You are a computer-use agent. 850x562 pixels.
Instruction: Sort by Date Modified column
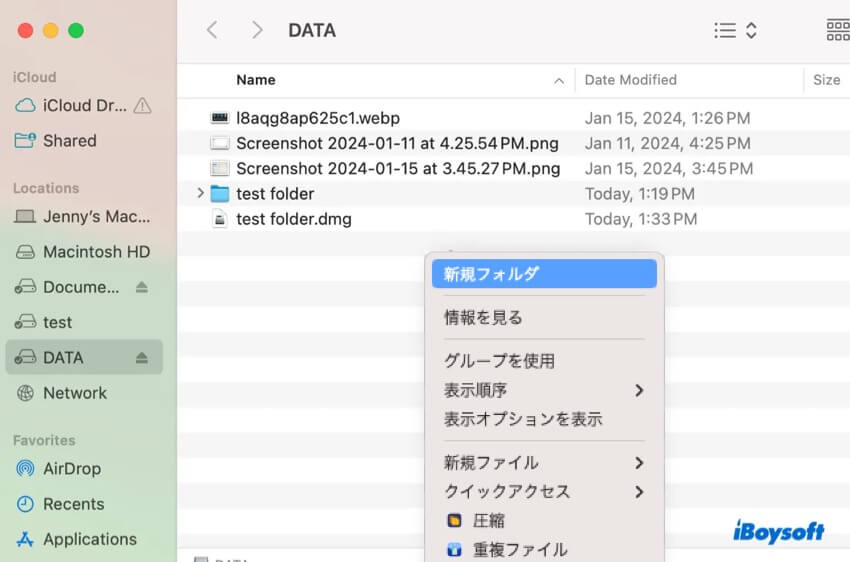[630, 80]
